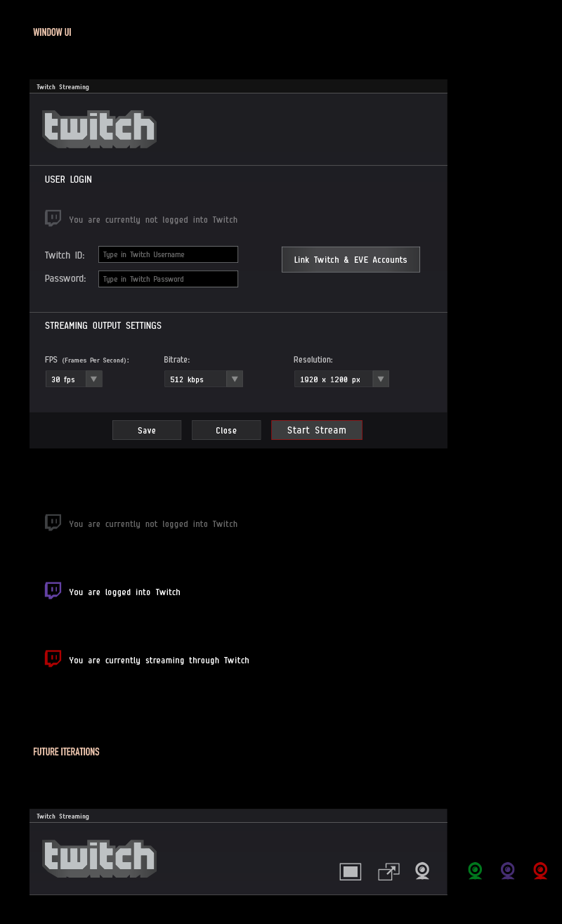Click the red streaming Twitch status icon
This screenshot has height=924, width=562.
tap(53, 659)
